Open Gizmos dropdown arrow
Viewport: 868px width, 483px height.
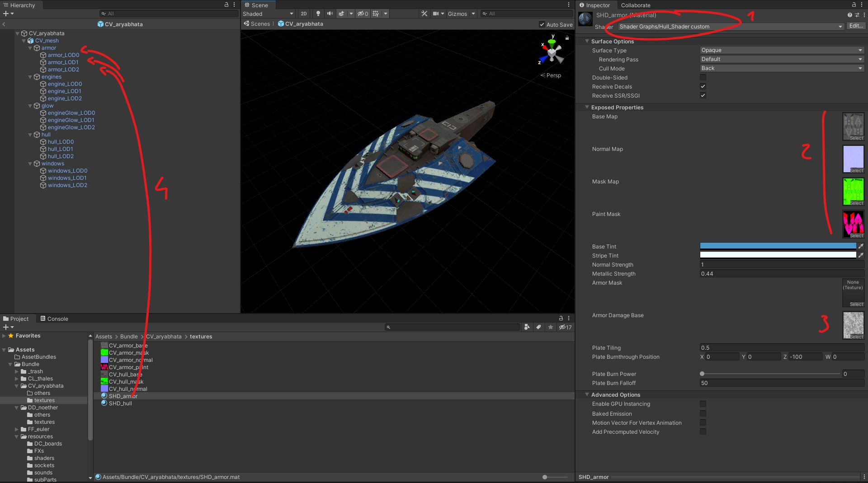point(473,14)
